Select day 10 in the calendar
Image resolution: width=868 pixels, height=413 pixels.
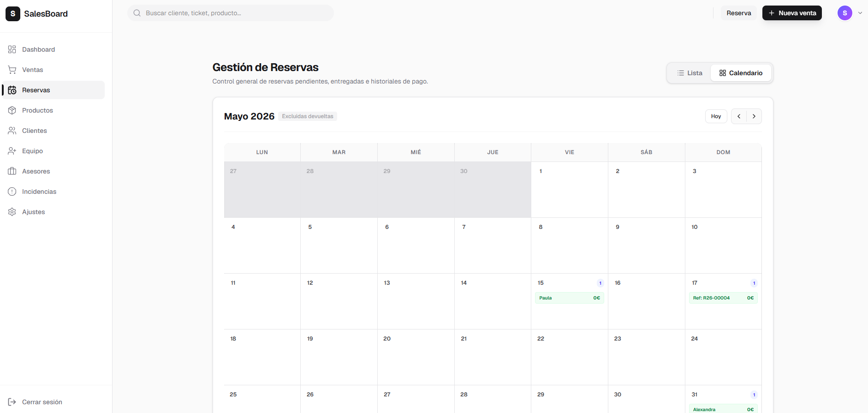pos(723,245)
